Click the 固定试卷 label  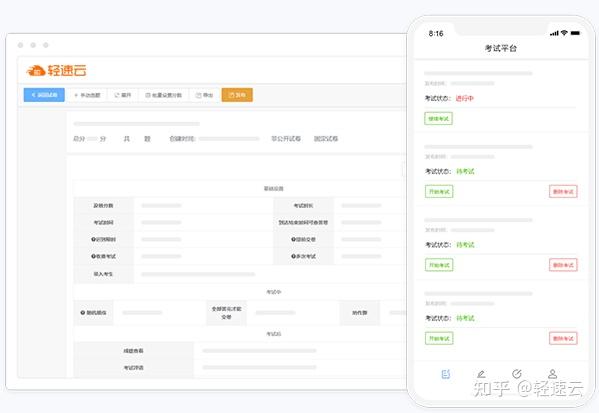[x=326, y=139]
